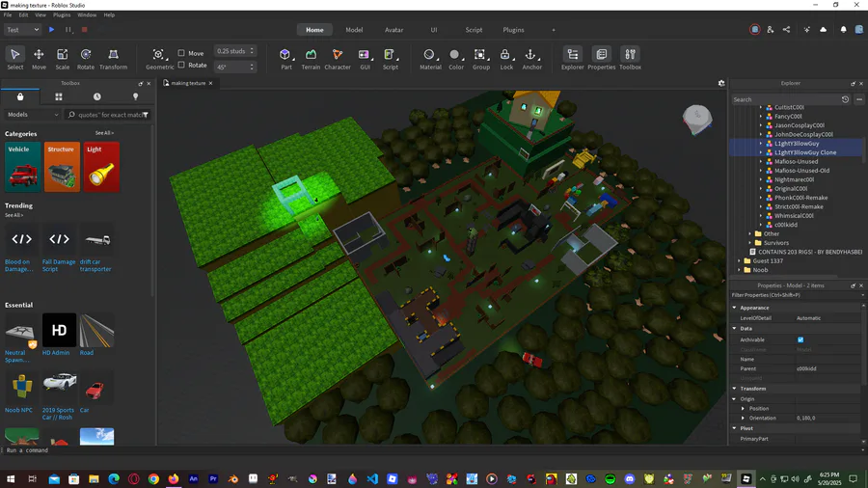Add a GUI element
This screenshot has height=488, width=868.
click(365, 58)
